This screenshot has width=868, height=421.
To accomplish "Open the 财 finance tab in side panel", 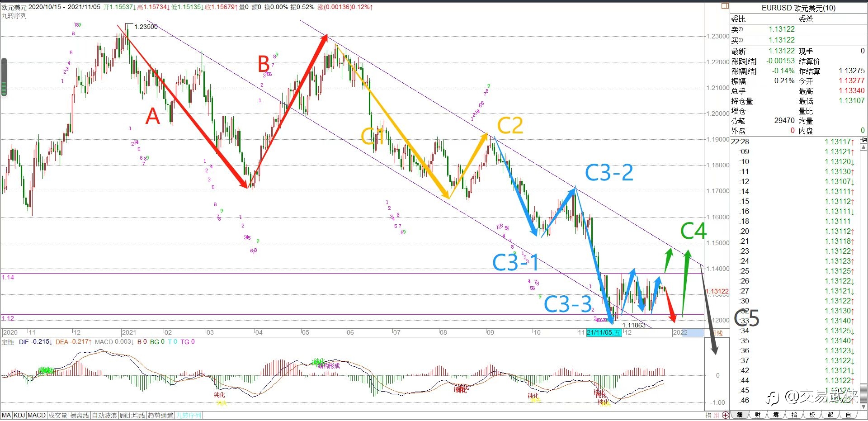I will pos(758,415).
